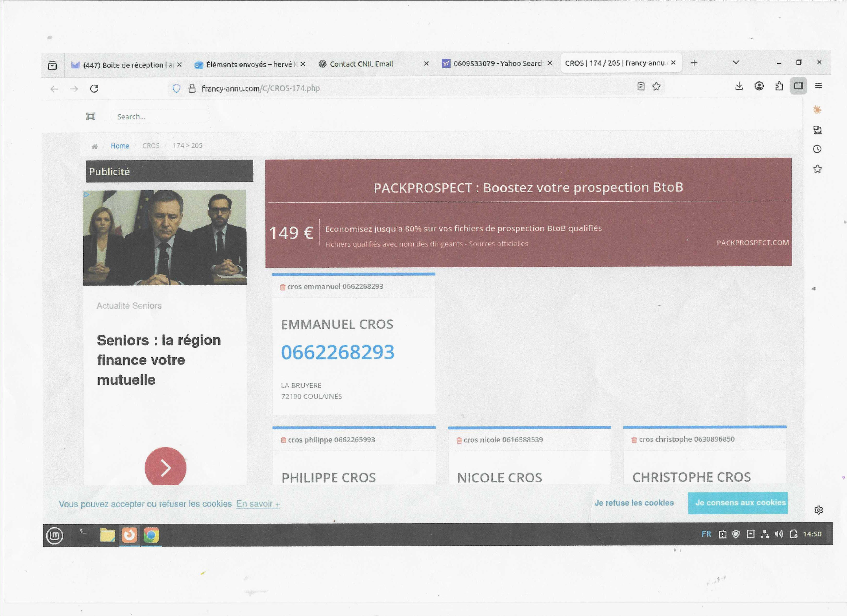This screenshot has width=847, height=616.
Task: Open the hamburger application menu
Action: coord(818,86)
